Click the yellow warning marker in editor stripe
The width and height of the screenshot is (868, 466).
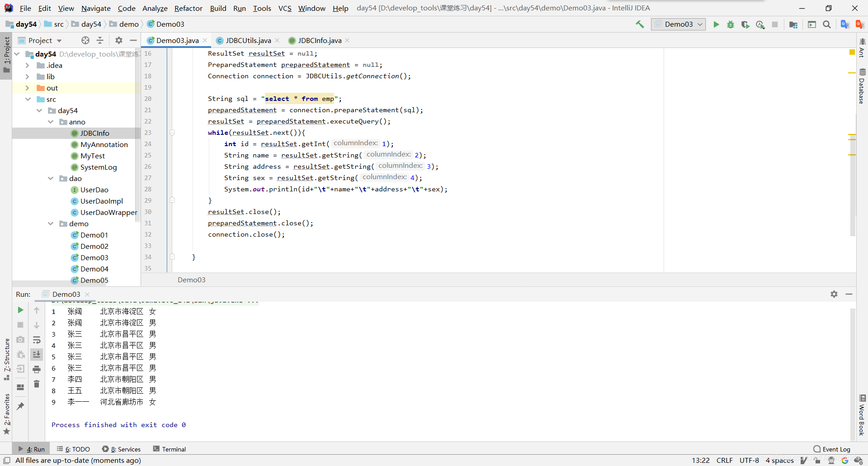pyautogui.click(x=852, y=53)
